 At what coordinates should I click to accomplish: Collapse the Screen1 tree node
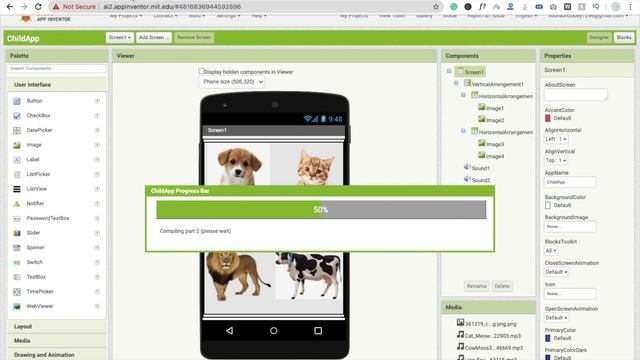(449, 71)
